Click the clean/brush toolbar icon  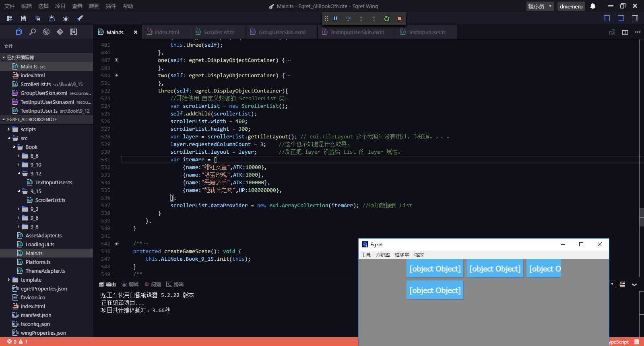tap(80, 19)
